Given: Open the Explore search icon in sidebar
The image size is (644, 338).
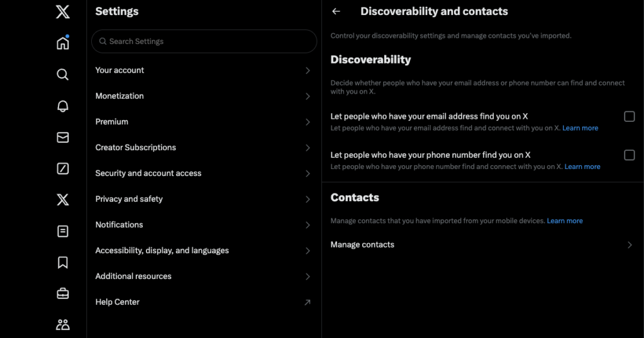Looking at the screenshot, I should (63, 74).
